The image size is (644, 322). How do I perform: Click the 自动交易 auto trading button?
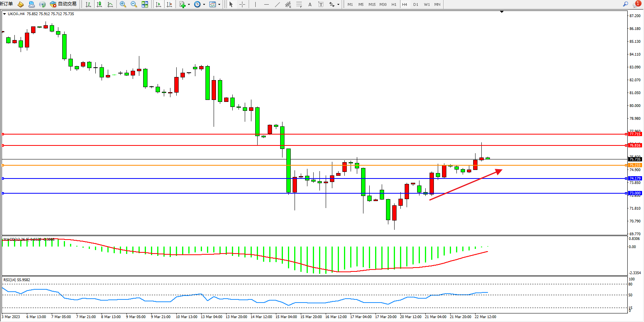pos(63,4)
